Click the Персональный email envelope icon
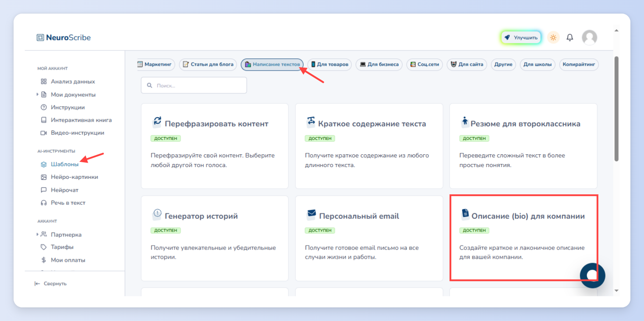 tap(311, 214)
